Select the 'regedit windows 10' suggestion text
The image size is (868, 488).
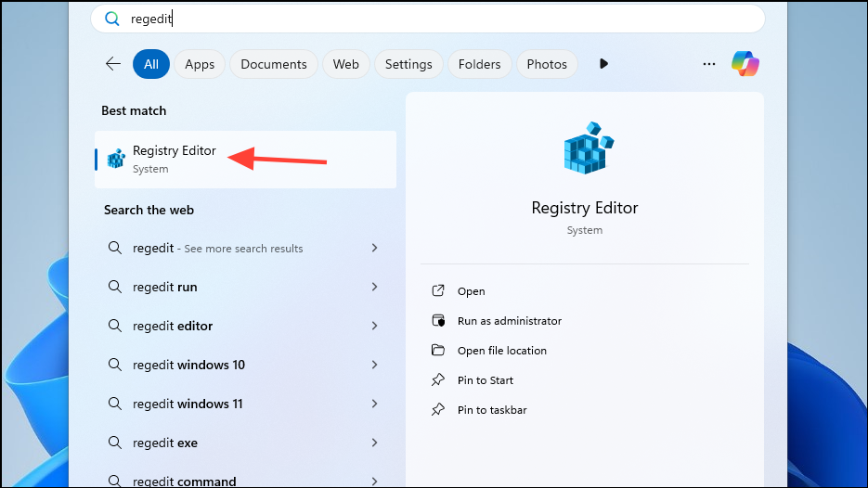(x=188, y=366)
